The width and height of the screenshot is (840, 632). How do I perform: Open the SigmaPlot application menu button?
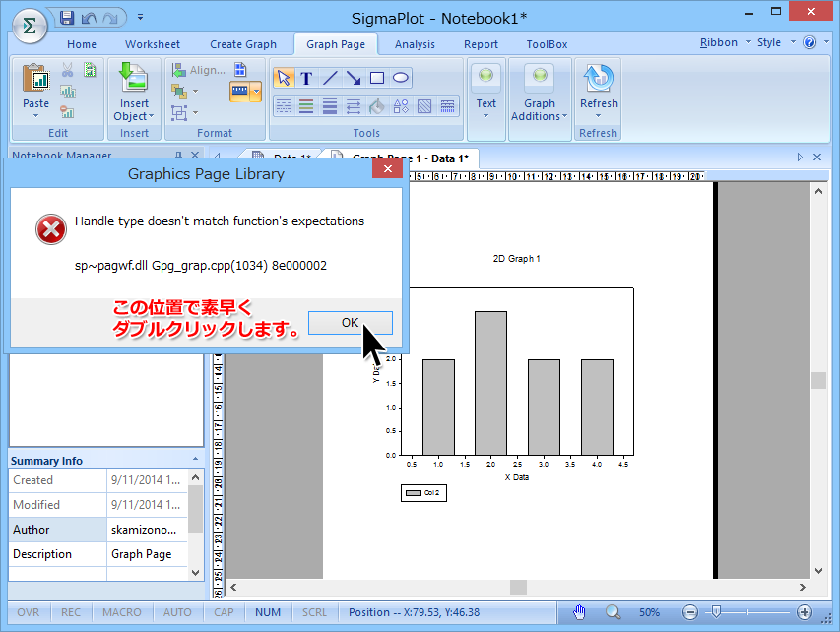(x=30, y=26)
